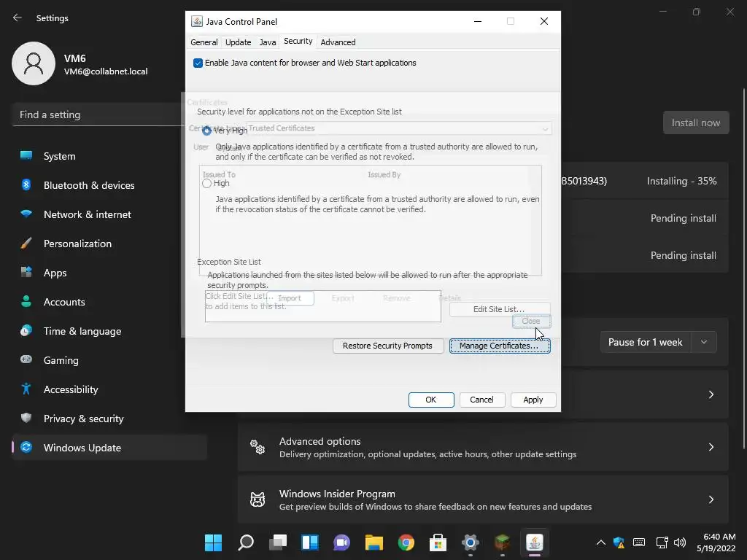Open Time & language settings

[x=109, y=331]
